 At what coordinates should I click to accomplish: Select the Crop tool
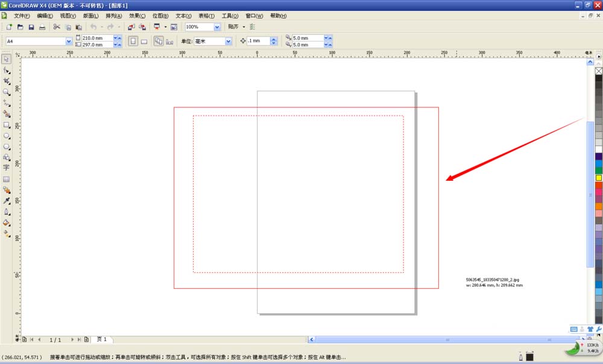[7, 81]
